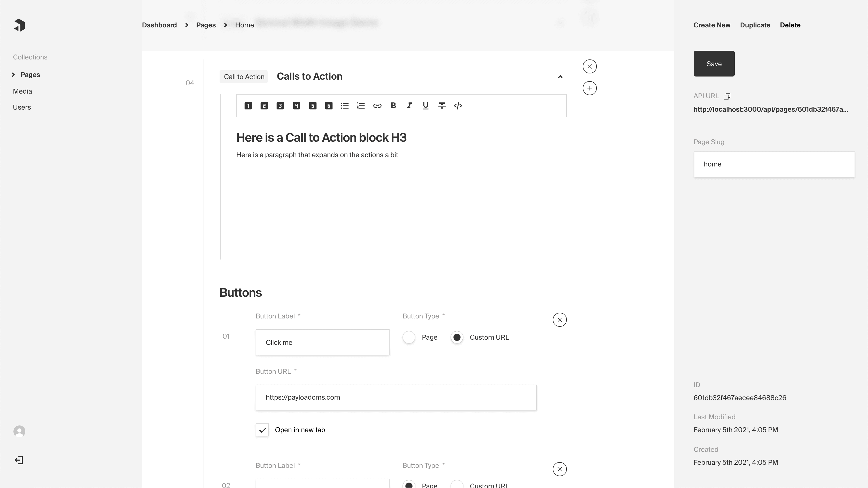Collapse the Calls to Action block
Image resolution: width=868 pixels, height=488 pixels.
click(x=560, y=77)
